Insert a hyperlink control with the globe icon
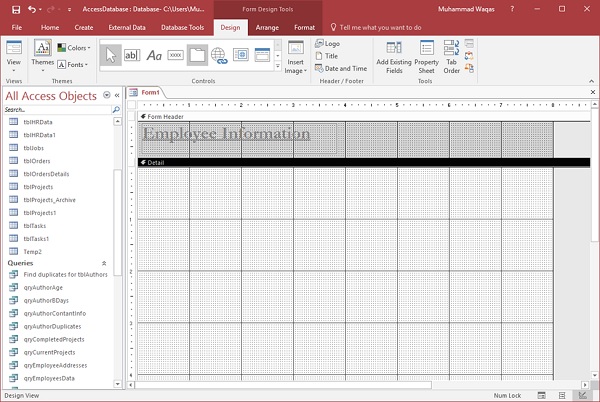 [218, 55]
